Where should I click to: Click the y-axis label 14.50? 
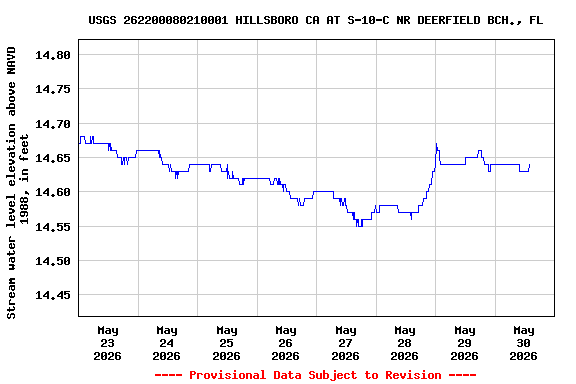(53, 261)
